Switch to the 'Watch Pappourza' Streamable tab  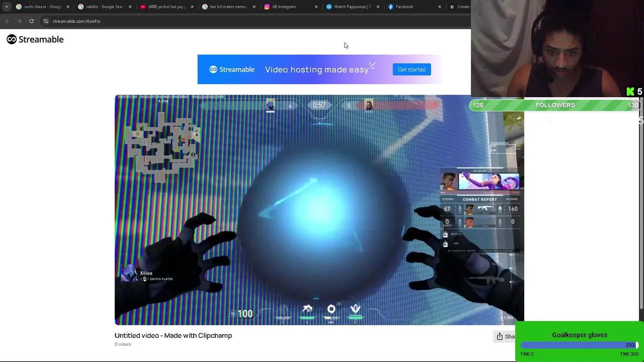click(352, 7)
